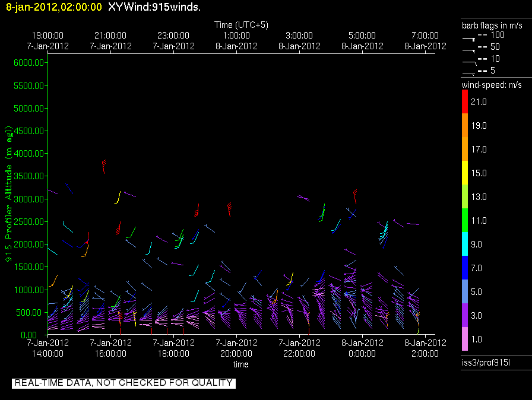
Task: Click the dark blue 7.0 color bar segment
Action: (x=465, y=268)
